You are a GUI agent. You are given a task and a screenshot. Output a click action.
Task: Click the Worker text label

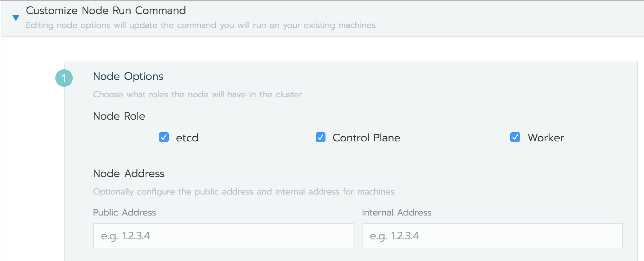[546, 138]
